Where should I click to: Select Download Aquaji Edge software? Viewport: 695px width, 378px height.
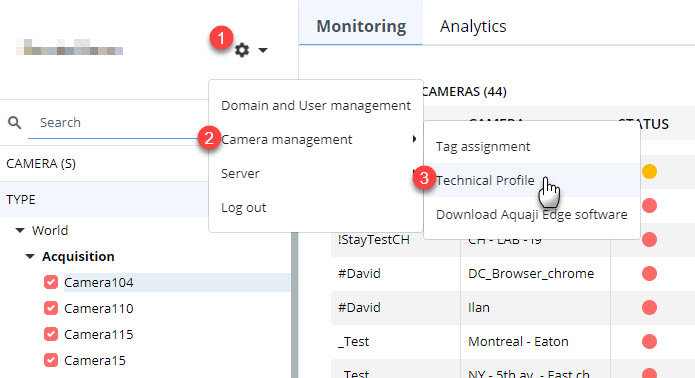[532, 214]
